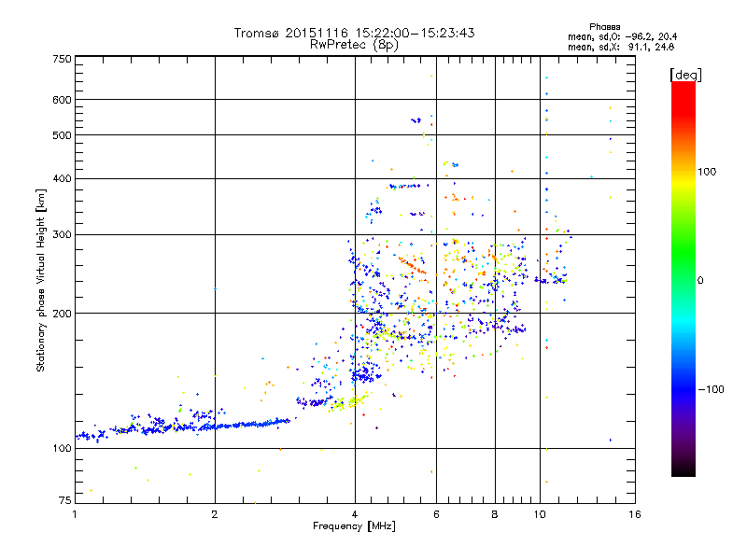The image size is (747, 560).
Task: Click the [deg] colorbar label
Action: click(685, 75)
